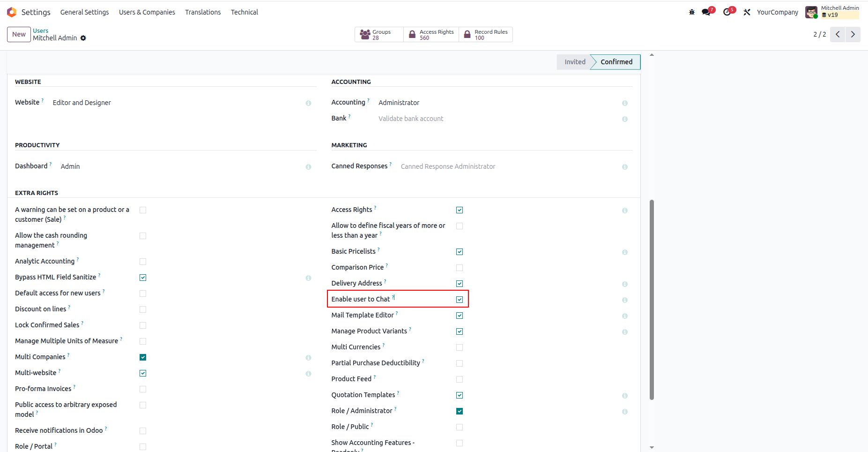868x452 pixels.
Task: Open the Access Rights stat button
Action: tap(431, 35)
